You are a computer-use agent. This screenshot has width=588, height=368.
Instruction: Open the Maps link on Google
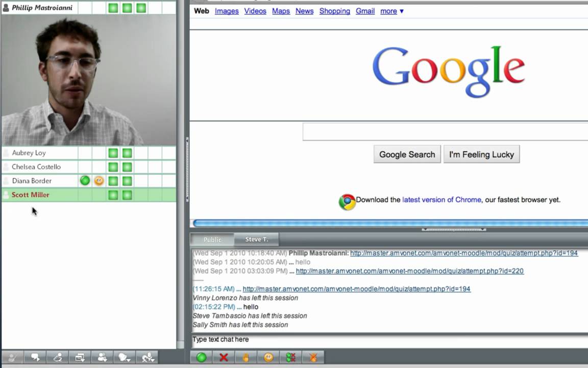[x=281, y=11]
